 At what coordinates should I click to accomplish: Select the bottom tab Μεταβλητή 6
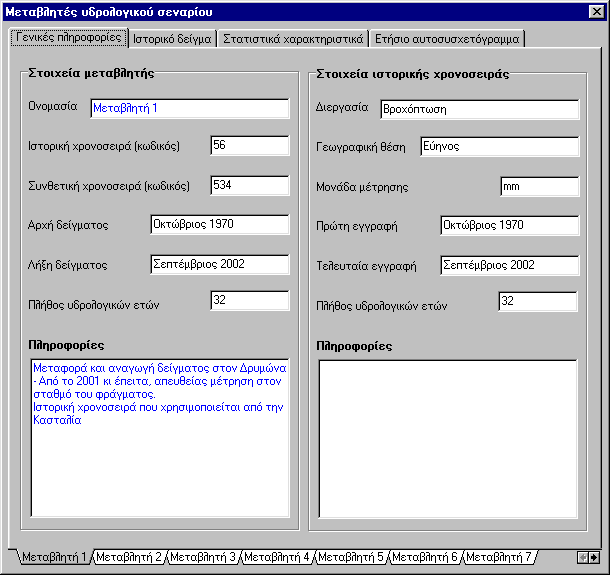pos(425,557)
